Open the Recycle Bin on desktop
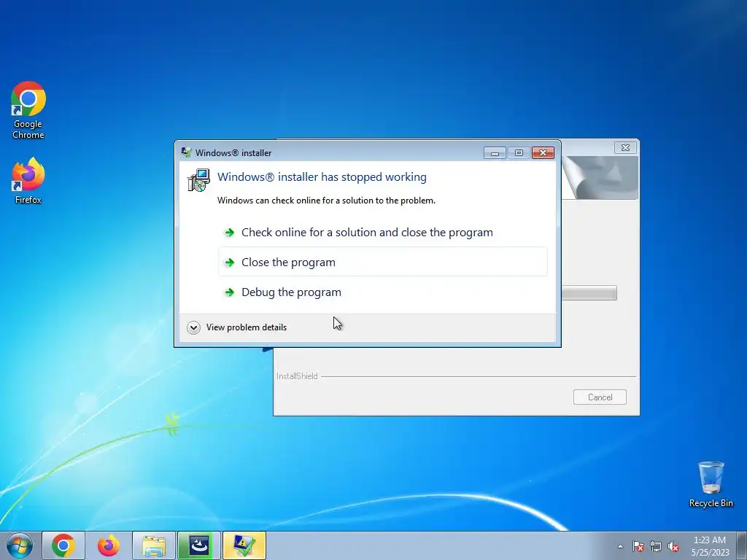This screenshot has width=747, height=560. point(711,484)
